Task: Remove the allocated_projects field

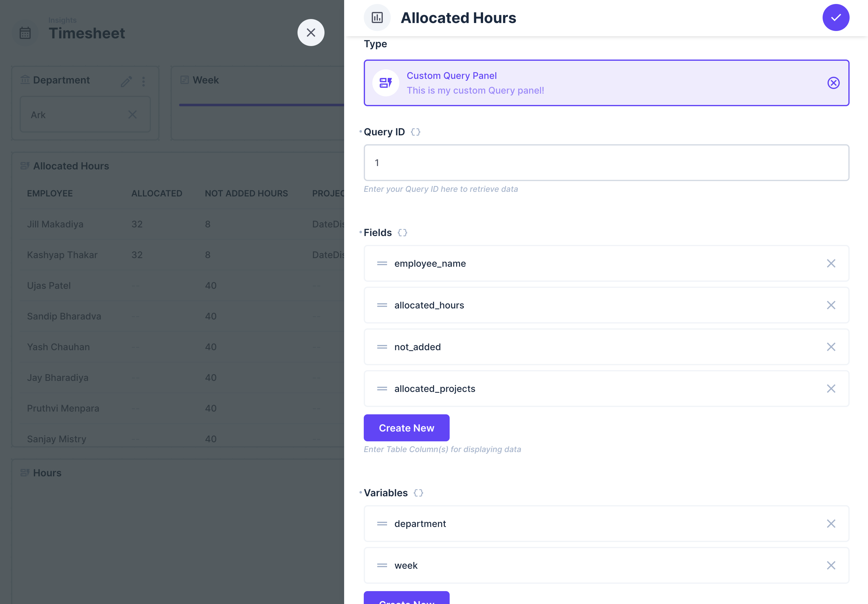Action: [x=831, y=389]
